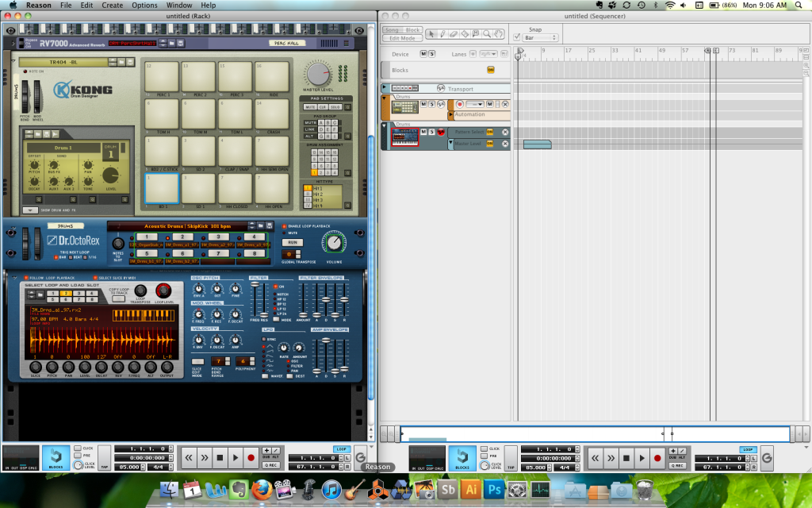Collapse the Kong device fold arrow
Screen dimensions: 812x508
click(x=13, y=60)
